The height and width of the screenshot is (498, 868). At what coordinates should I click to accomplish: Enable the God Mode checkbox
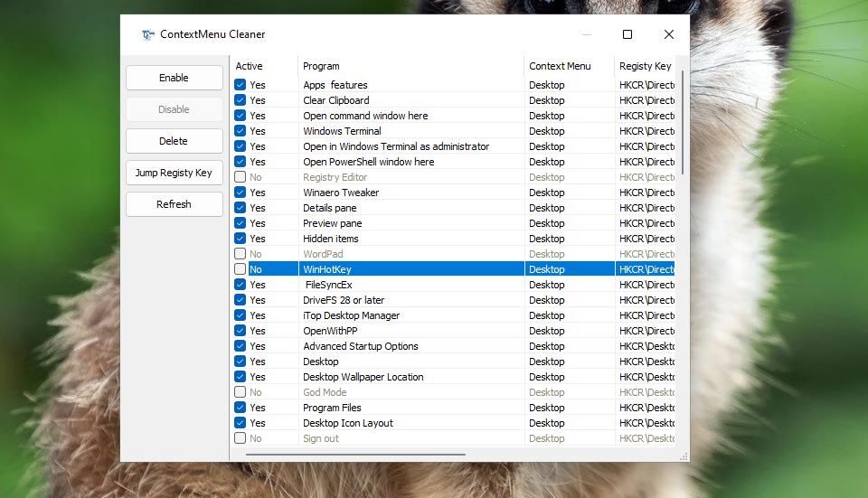241,392
